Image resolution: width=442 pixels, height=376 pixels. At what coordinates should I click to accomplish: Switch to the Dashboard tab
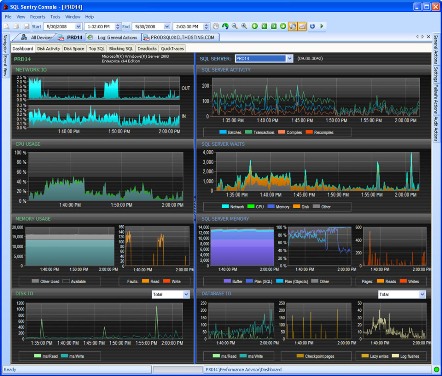click(x=23, y=49)
